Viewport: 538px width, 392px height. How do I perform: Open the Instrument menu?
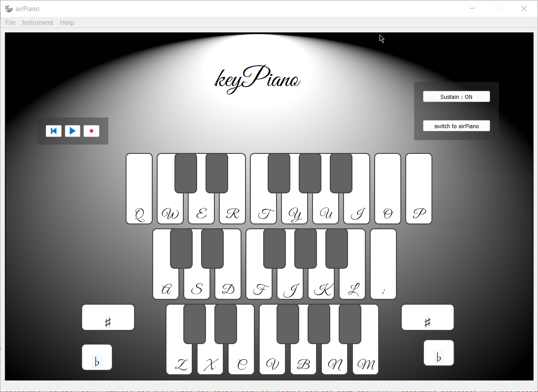pos(38,23)
